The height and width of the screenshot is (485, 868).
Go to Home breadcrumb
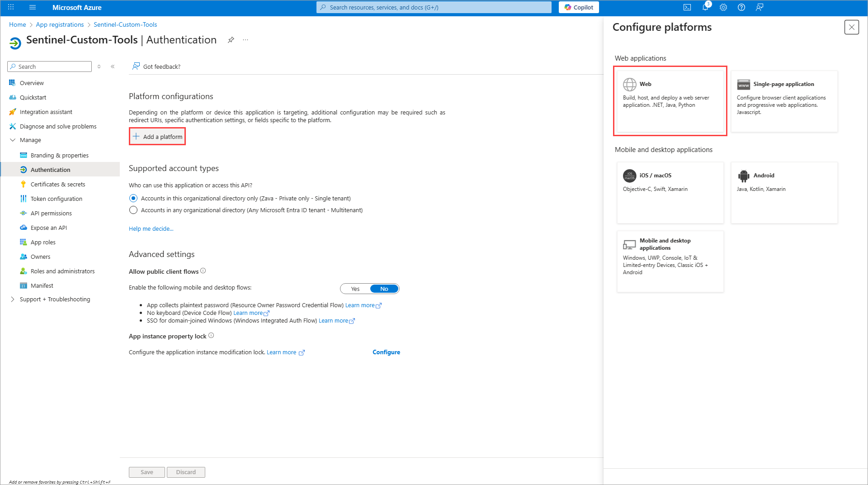tap(18, 24)
